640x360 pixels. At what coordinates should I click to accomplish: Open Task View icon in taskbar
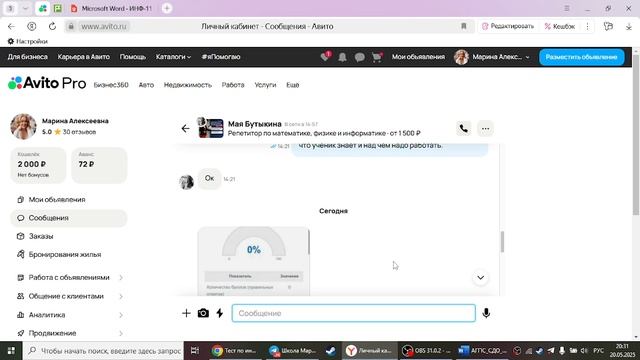point(195,351)
